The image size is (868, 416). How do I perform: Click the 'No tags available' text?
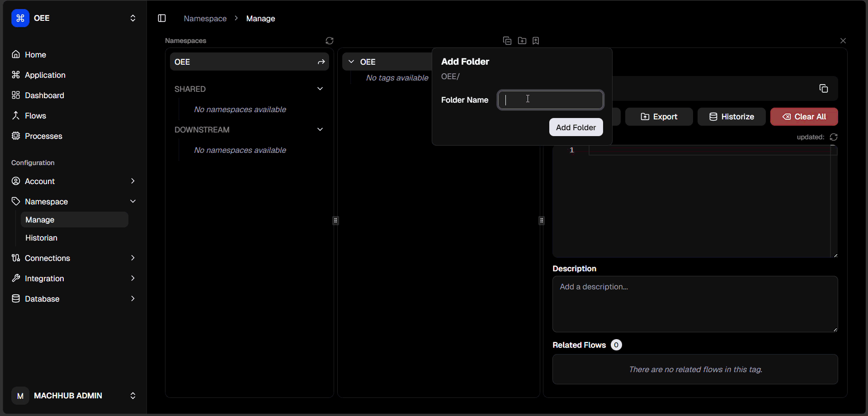[x=397, y=78]
